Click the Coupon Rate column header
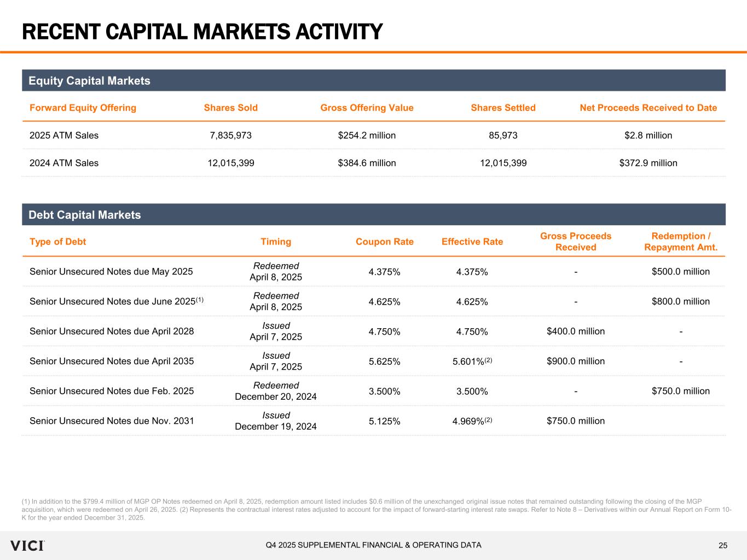Viewport: 747px width, 560px height. 385,242
